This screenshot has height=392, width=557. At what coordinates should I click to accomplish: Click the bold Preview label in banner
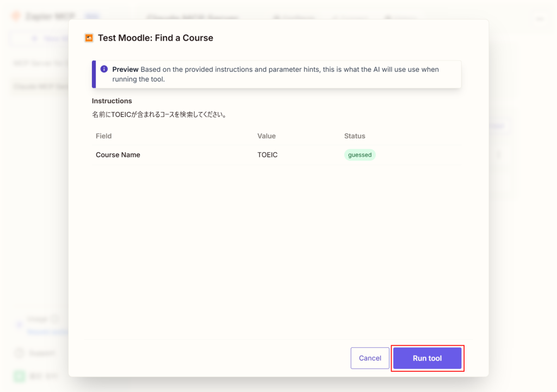125,70
